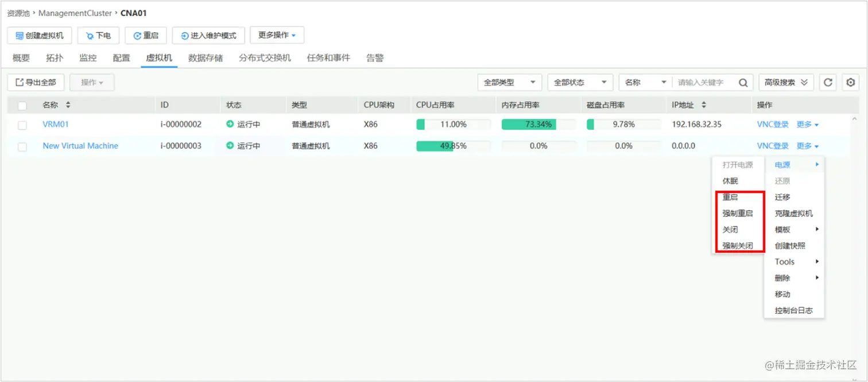Image resolution: width=868 pixels, height=382 pixels.
Task: Click the search magnifier icon
Action: tap(743, 83)
